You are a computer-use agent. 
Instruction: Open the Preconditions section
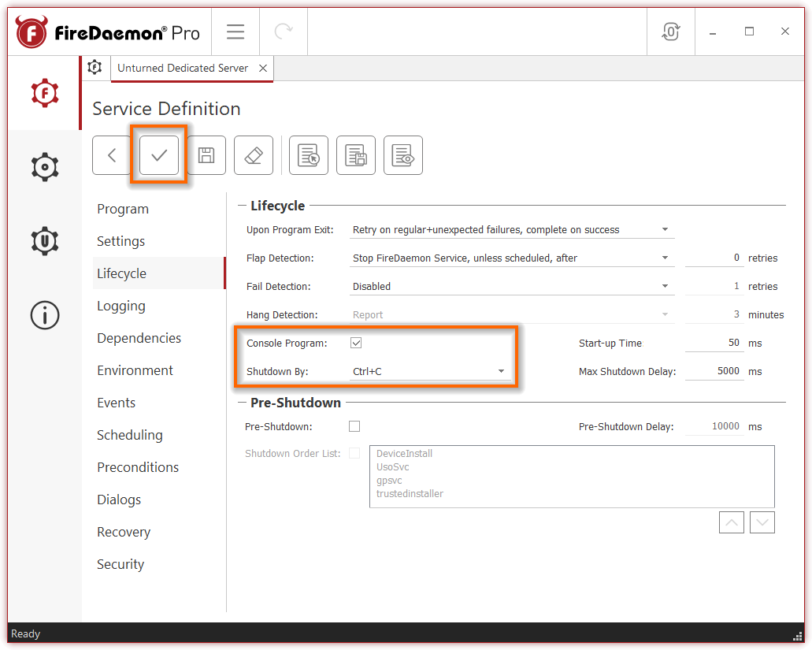159,466
